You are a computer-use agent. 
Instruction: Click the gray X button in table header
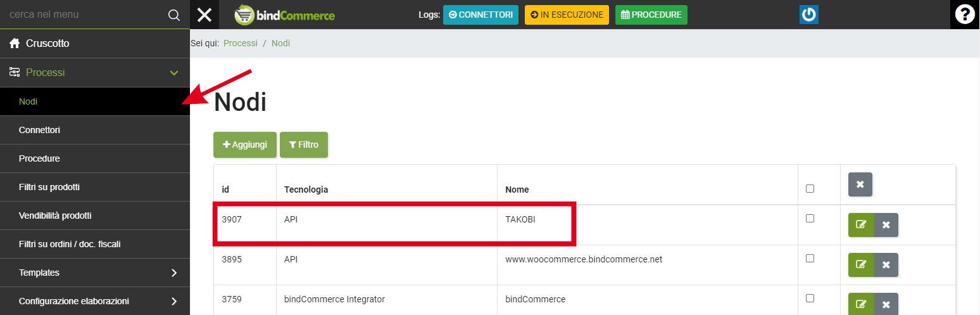click(860, 184)
